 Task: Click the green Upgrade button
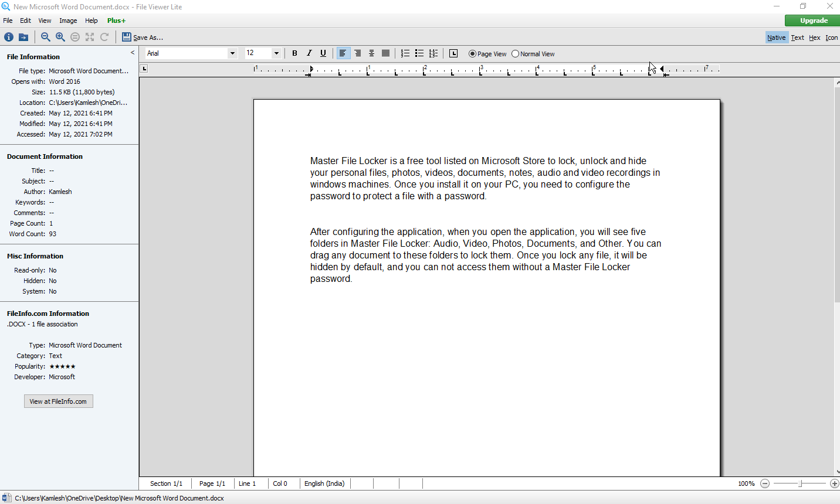tap(814, 21)
